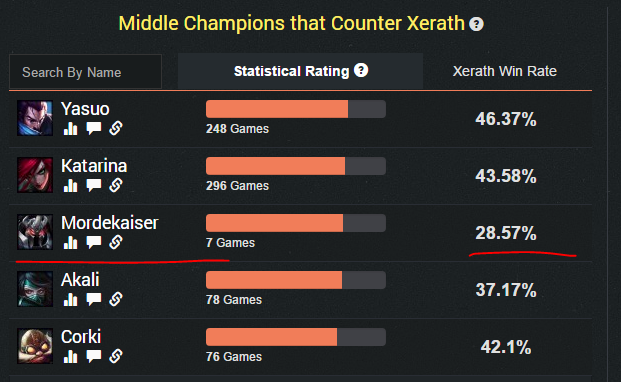The width and height of the screenshot is (621, 382).
Task: Open Yasuo's stats bar-chart icon
Action: (70, 128)
